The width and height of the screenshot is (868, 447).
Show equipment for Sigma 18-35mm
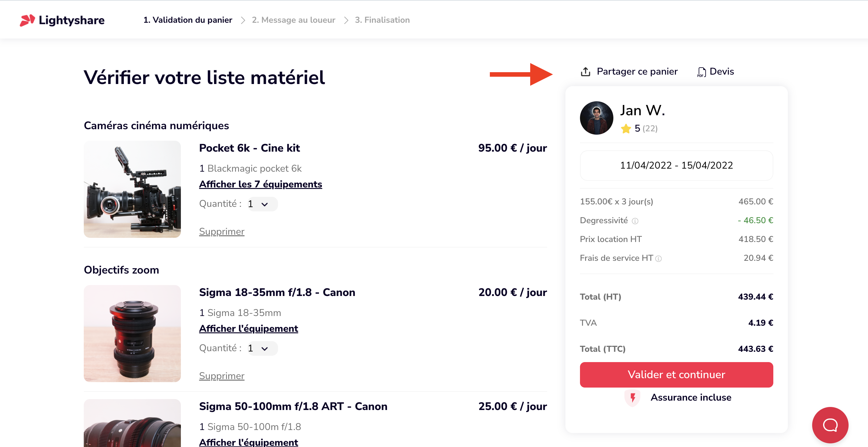[x=249, y=328]
